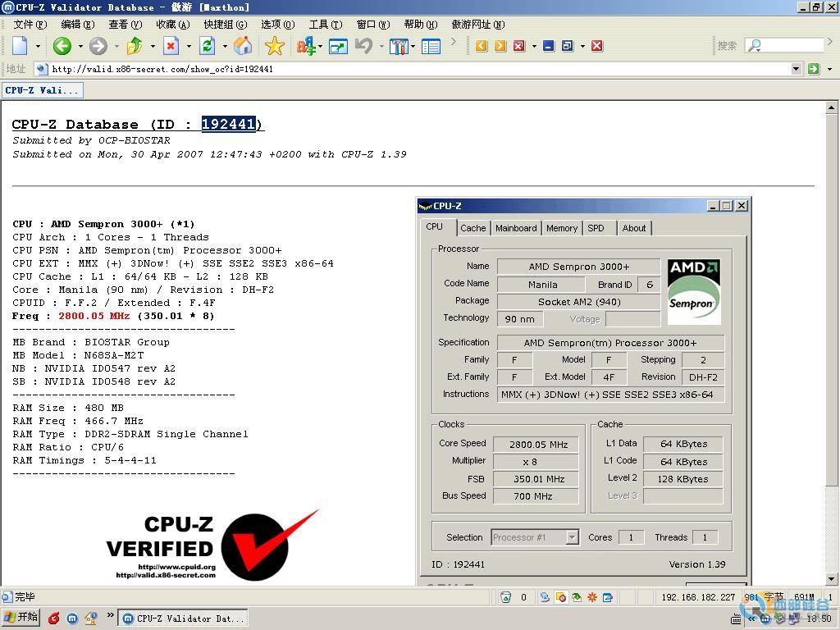Click the grey Forward arrow icon
This screenshot has height=630, width=840.
(x=98, y=46)
